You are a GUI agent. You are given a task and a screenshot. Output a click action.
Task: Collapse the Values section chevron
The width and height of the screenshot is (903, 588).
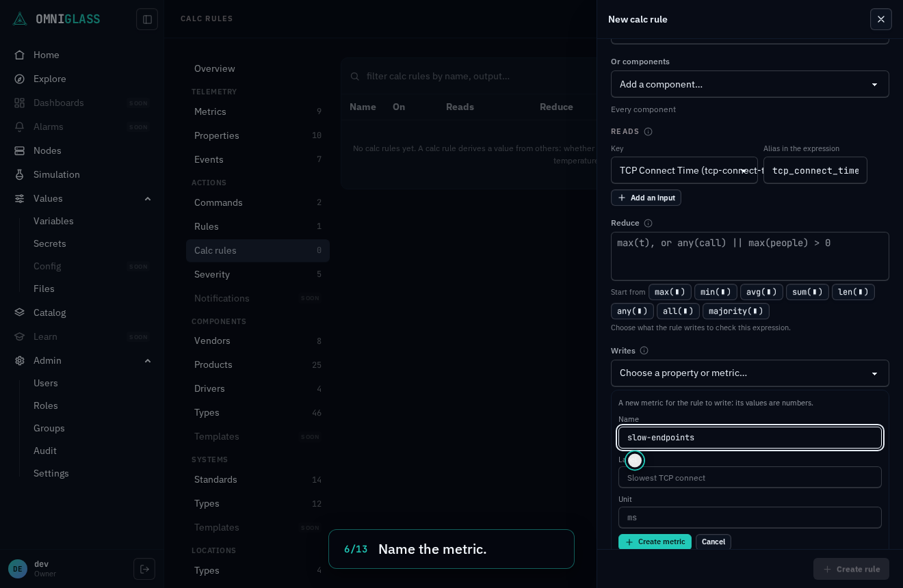point(148,198)
